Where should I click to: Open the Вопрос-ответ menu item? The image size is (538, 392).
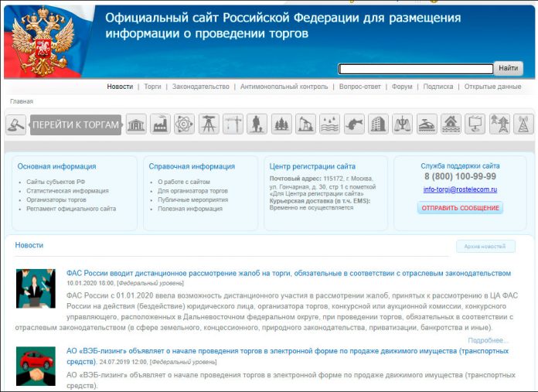click(x=359, y=87)
